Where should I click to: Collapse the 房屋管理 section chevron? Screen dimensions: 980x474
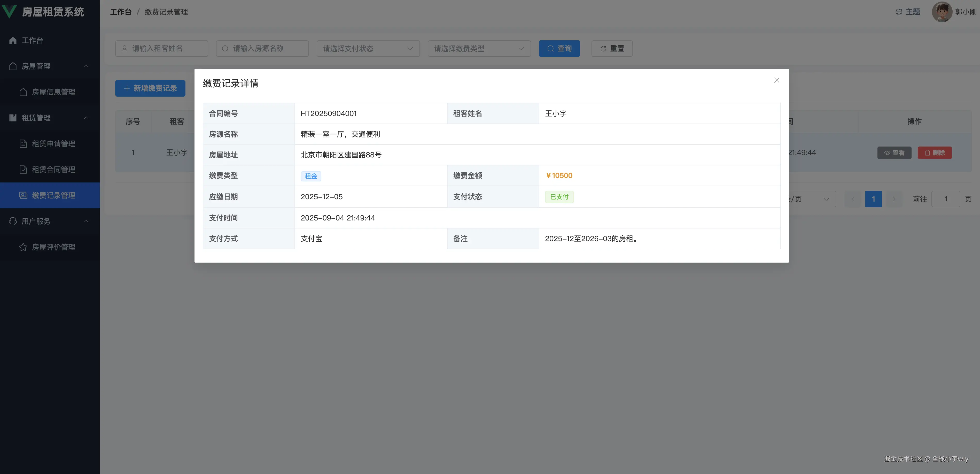click(x=86, y=66)
